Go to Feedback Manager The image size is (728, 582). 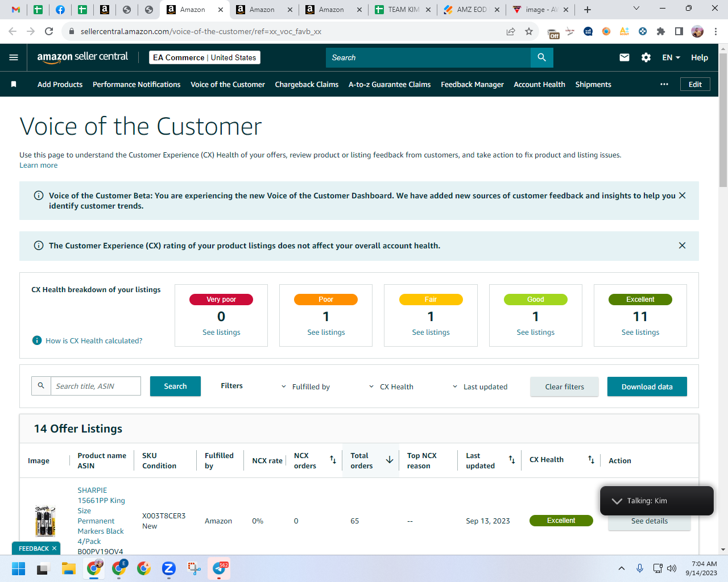click(472, 84)
